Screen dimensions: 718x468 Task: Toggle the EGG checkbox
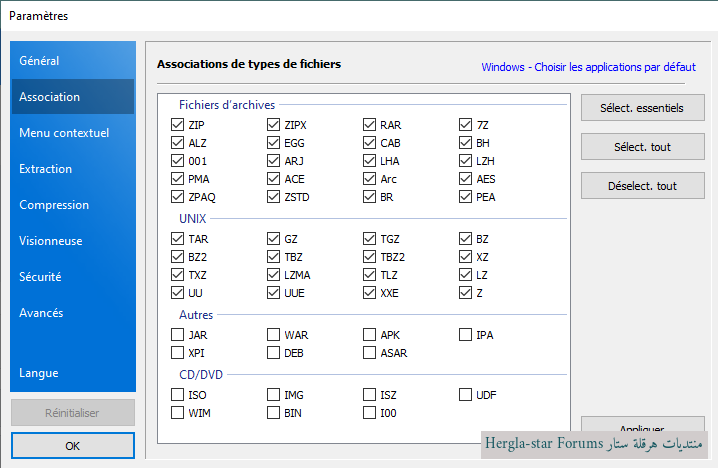click(x=273, y=142)
